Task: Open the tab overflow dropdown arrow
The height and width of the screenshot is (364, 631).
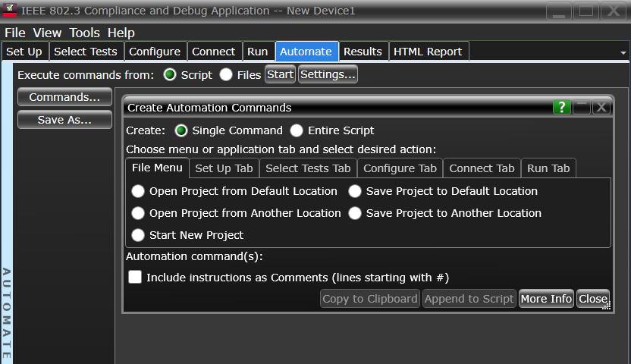Action: coord(623,52)
